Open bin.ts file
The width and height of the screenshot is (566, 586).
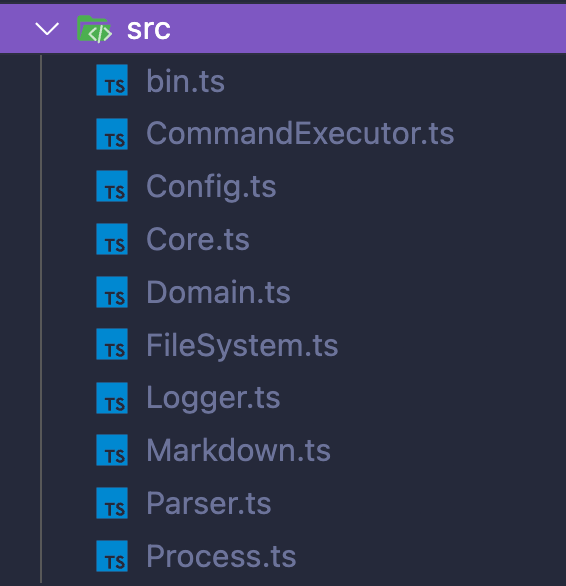pos(185,81)
